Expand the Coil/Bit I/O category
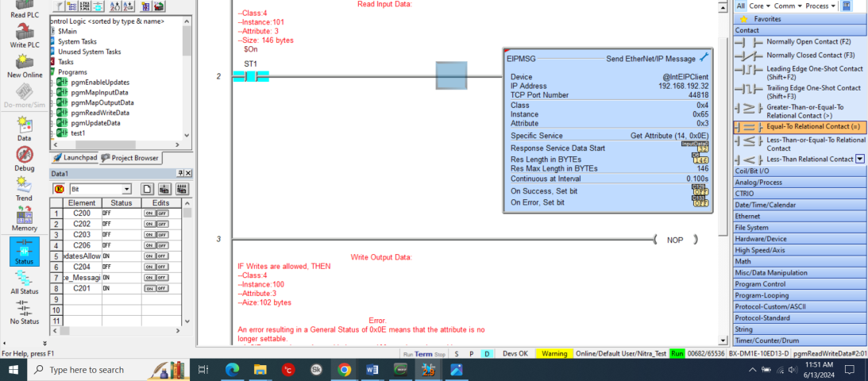The image size is (868, 381). [800, 171]
